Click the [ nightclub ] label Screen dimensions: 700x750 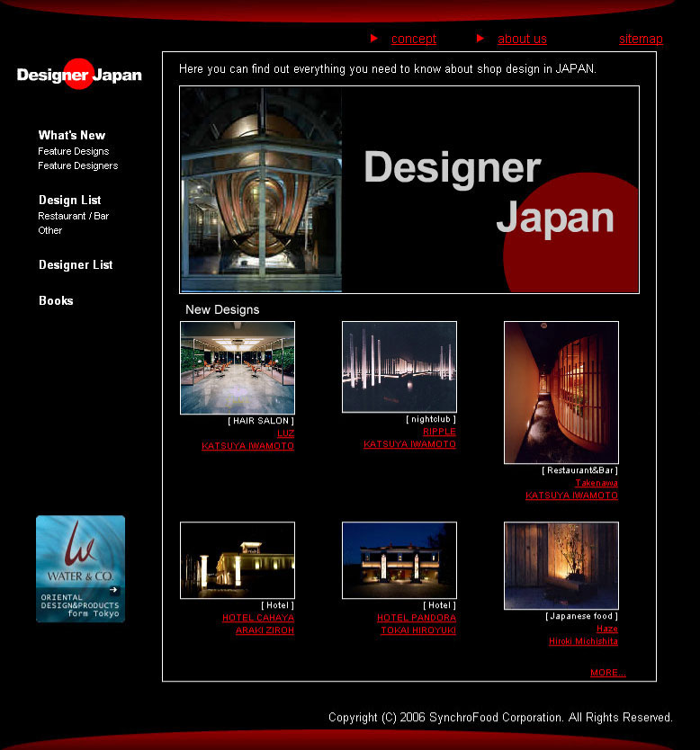tap(431, 419)
